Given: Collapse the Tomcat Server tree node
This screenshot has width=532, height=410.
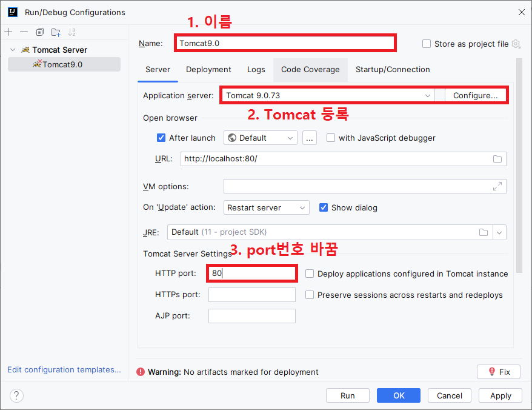Looking at the screenshot, I should [x=13, y=50].
